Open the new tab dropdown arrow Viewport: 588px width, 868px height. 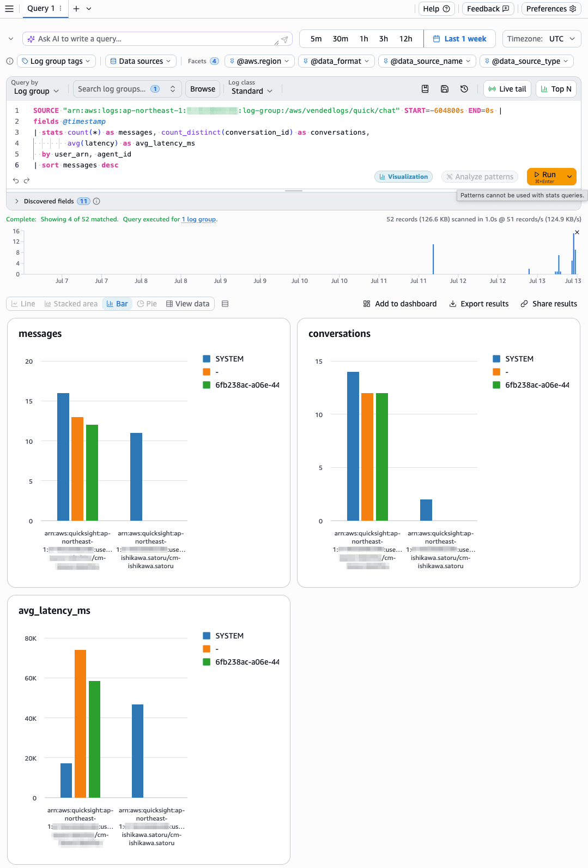[89, 9]
